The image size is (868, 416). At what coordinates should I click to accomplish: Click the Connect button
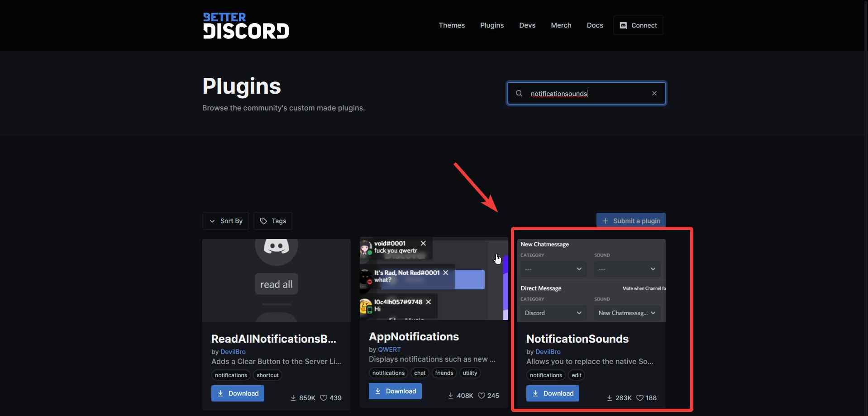coord(638,25)
